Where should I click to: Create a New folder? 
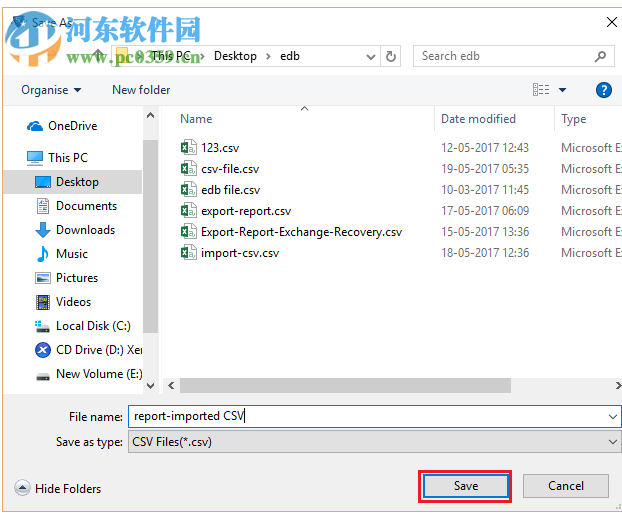[x=141, y=90]
